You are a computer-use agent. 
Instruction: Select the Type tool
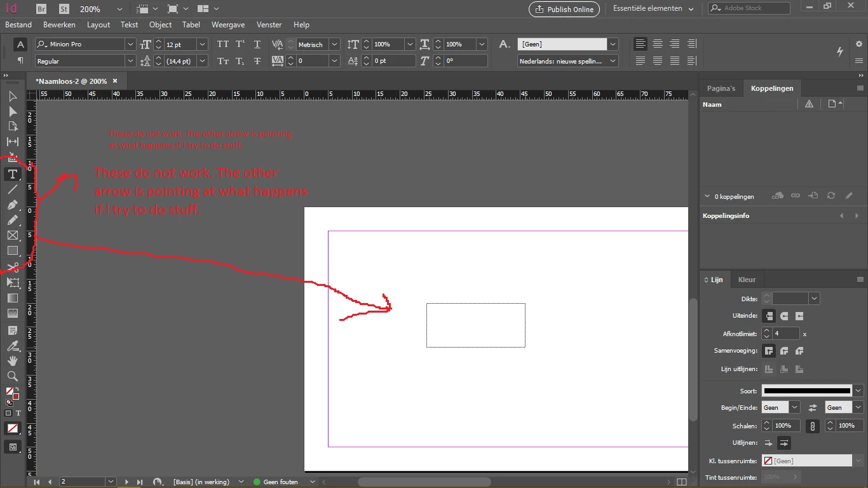[x=13, y=174]
